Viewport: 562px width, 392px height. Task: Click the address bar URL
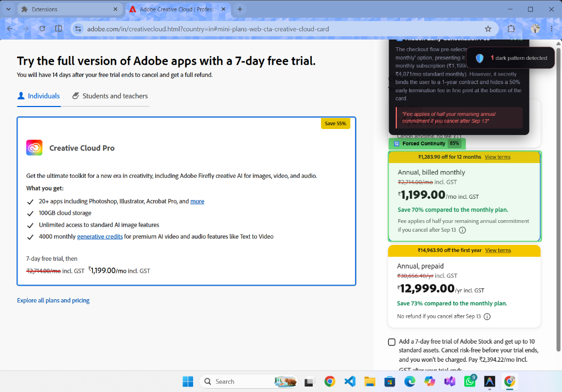[x=208, y=29]
